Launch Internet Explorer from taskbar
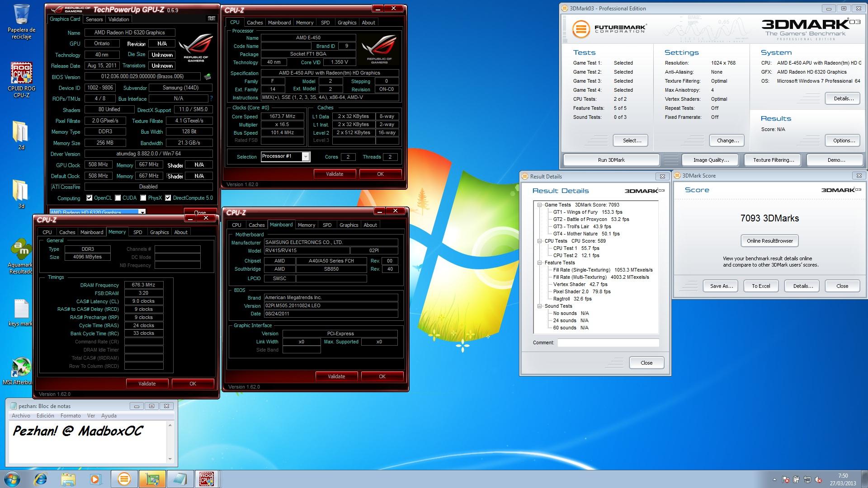 click(x=41, y=479)
